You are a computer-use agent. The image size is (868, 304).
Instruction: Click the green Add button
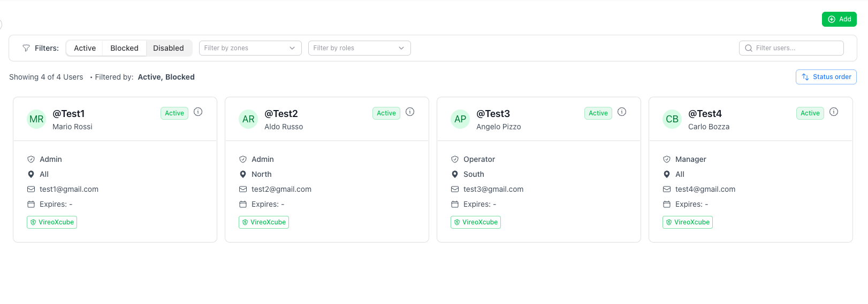839,19
